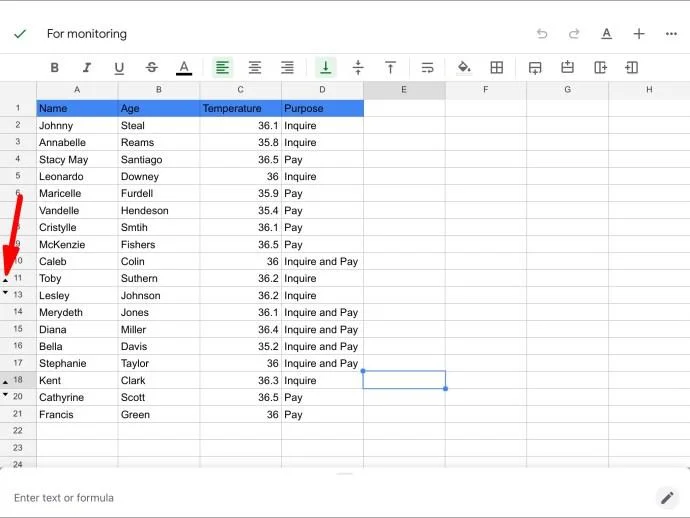The width and height of the screenshot is (690, 518).
Task: Select column F header
Action: 486,90
